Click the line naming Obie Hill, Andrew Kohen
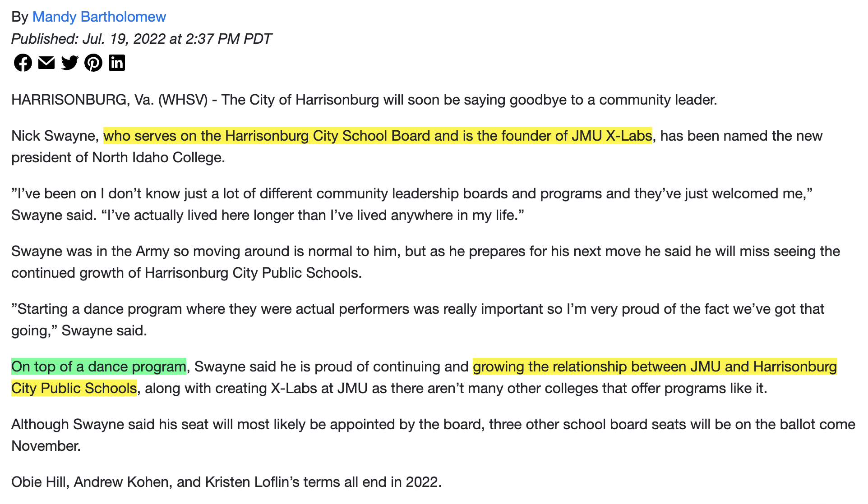The width and height of the screenshot is (868, 504). (226, 482)
